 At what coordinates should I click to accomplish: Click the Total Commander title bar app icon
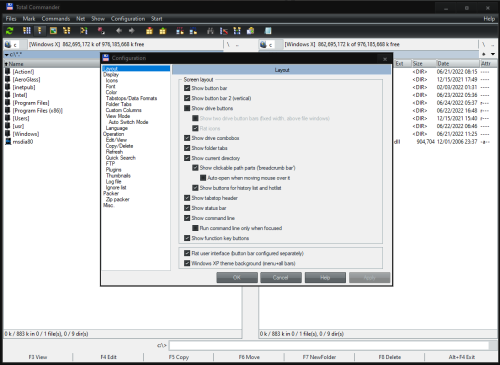pos(9,7)
